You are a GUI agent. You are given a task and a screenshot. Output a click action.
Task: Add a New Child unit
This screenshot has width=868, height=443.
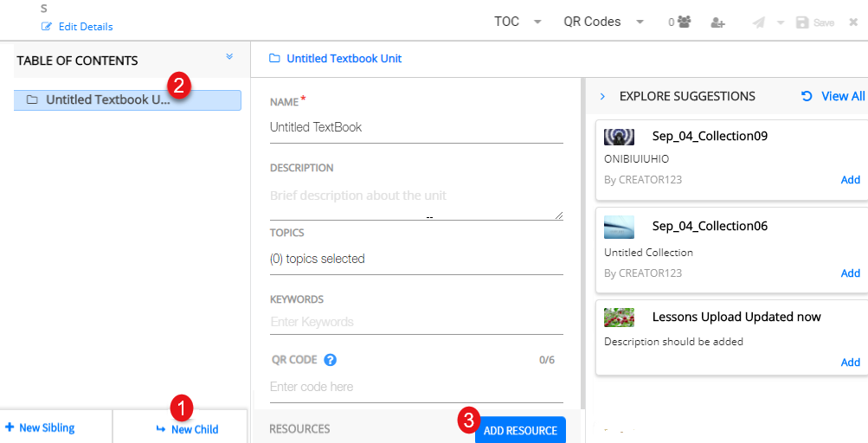[187, 429]
